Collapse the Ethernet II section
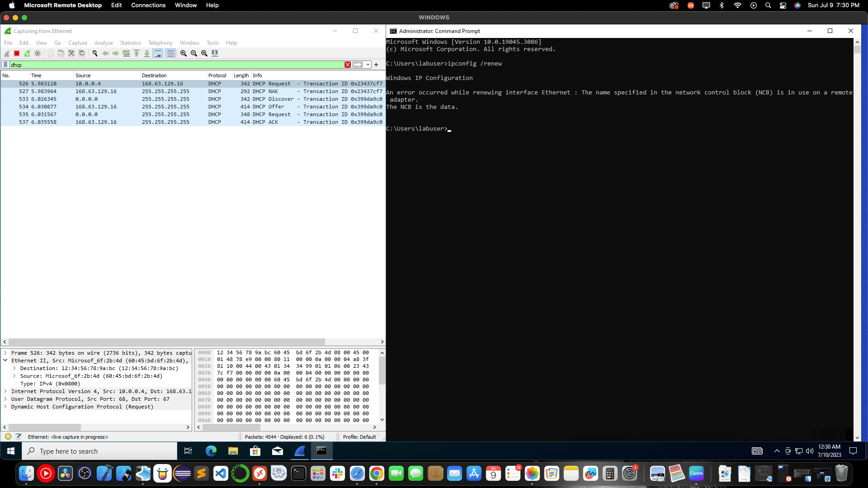 5,360
